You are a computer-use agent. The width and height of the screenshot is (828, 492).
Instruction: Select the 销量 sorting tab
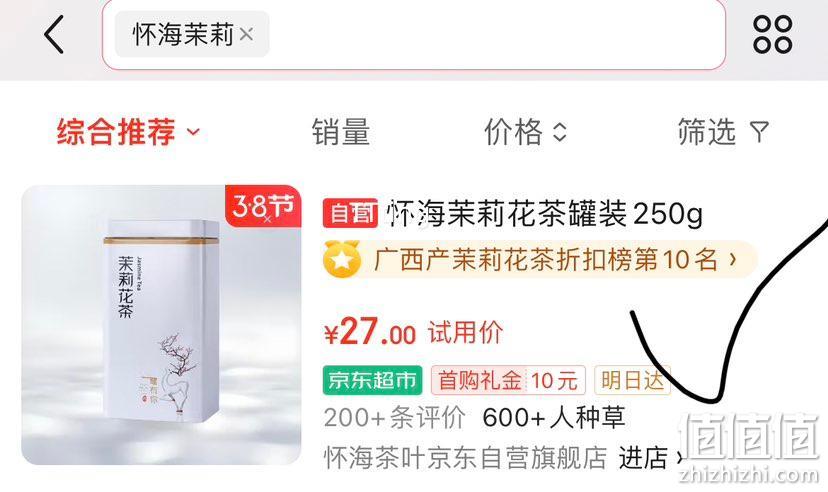[x=341, y=131]
